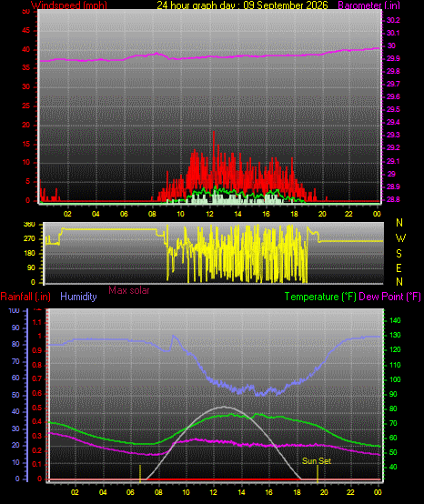Viewport: 424px width, 504px height.
Task: Click the 90 wind direction scale value
Action: 31,268
